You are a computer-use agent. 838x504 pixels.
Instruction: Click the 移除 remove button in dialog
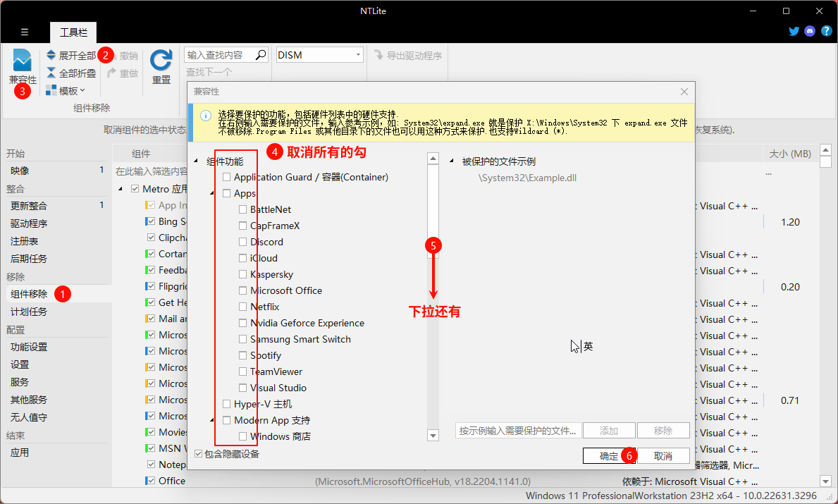click(x=663, y=430)
